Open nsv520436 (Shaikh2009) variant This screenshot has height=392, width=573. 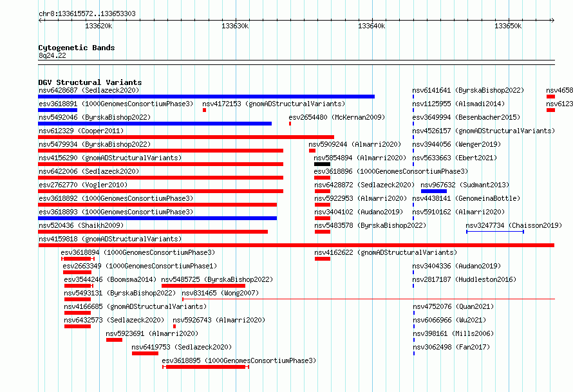(81, 225)
